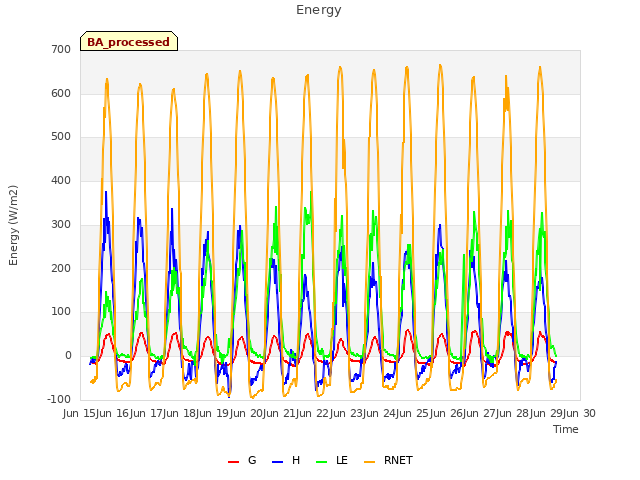
Task: Toggle the LE series legend entry
Action: [x=332, y=460]
